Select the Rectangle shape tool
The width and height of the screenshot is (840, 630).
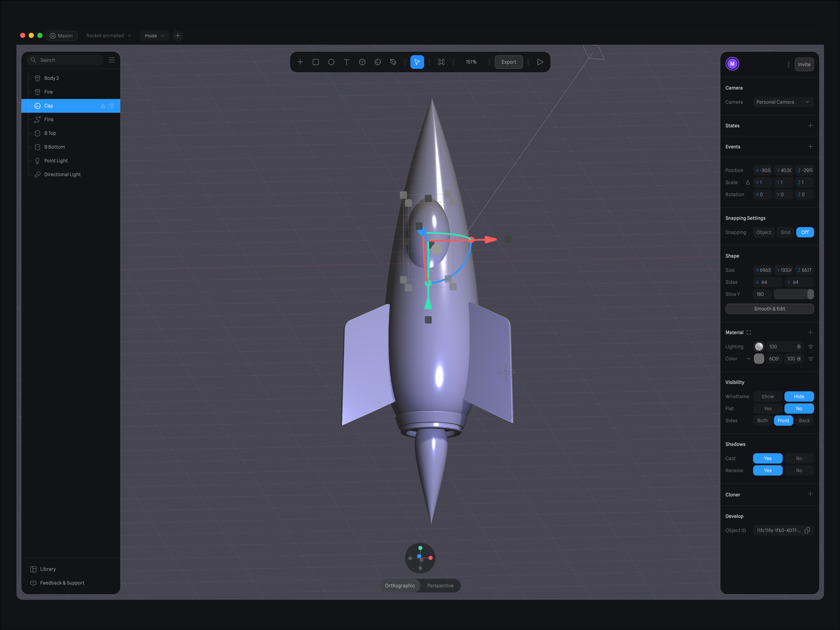pos(316,62)
